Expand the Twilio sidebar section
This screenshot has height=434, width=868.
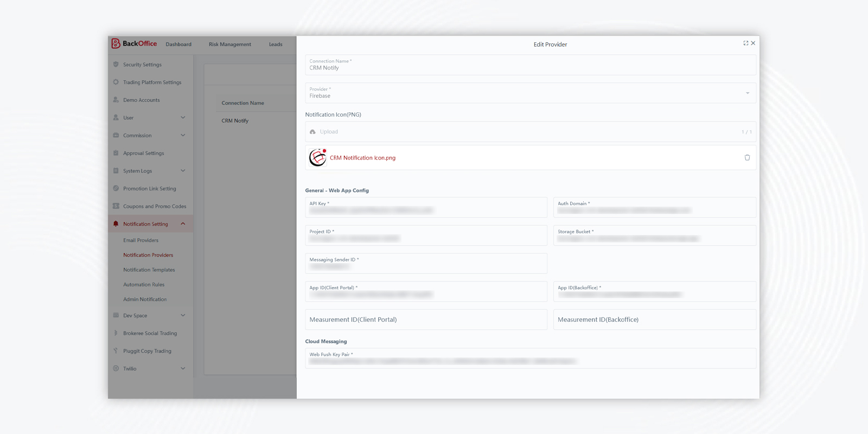tap(183, 368)
